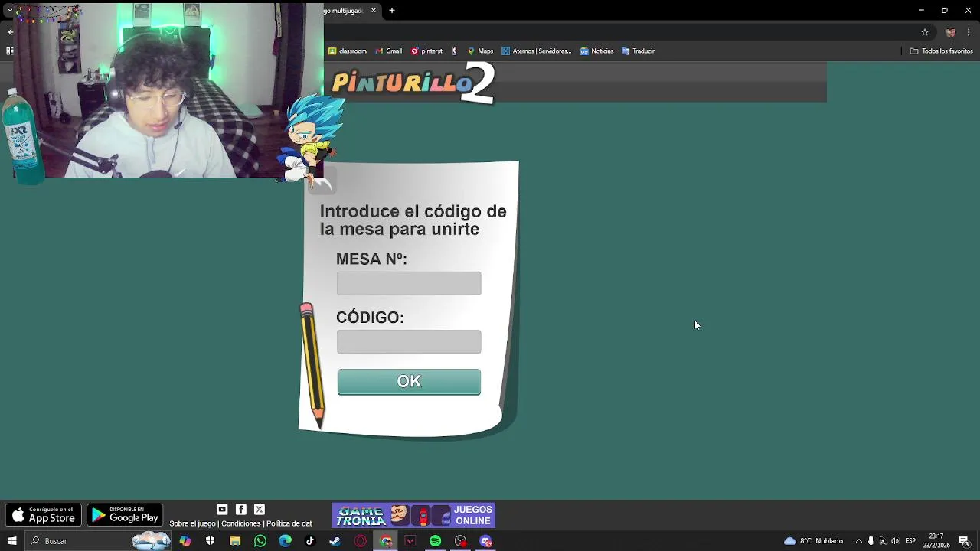Close the current browser tab
This screenshot has height=551, width=980.
pyautogui.click(x=374, y=11)
